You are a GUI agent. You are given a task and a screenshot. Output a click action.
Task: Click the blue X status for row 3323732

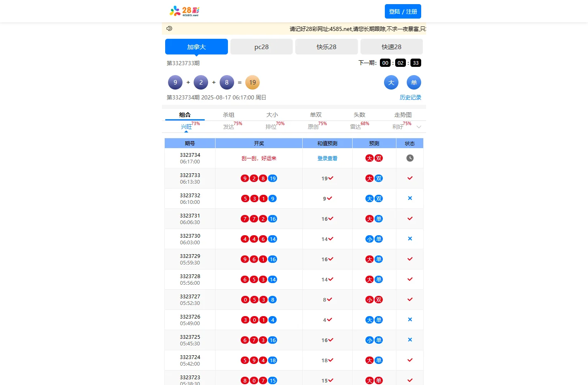coord(410,198)
